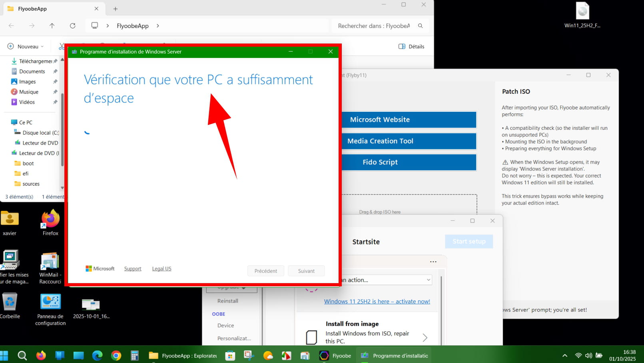This screenshot has width=644, height=363.
Task: Open the xavier user folder on desktop
Action: (x=10, y=223)
